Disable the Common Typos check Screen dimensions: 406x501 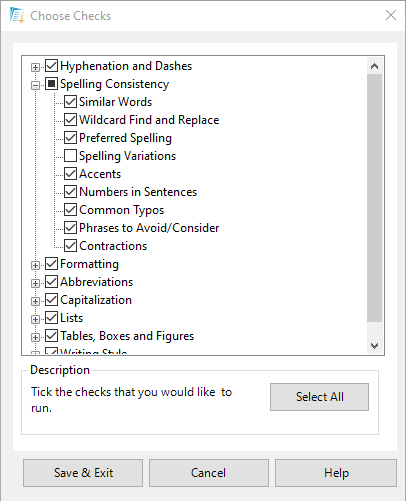click(x=70, y=209)
